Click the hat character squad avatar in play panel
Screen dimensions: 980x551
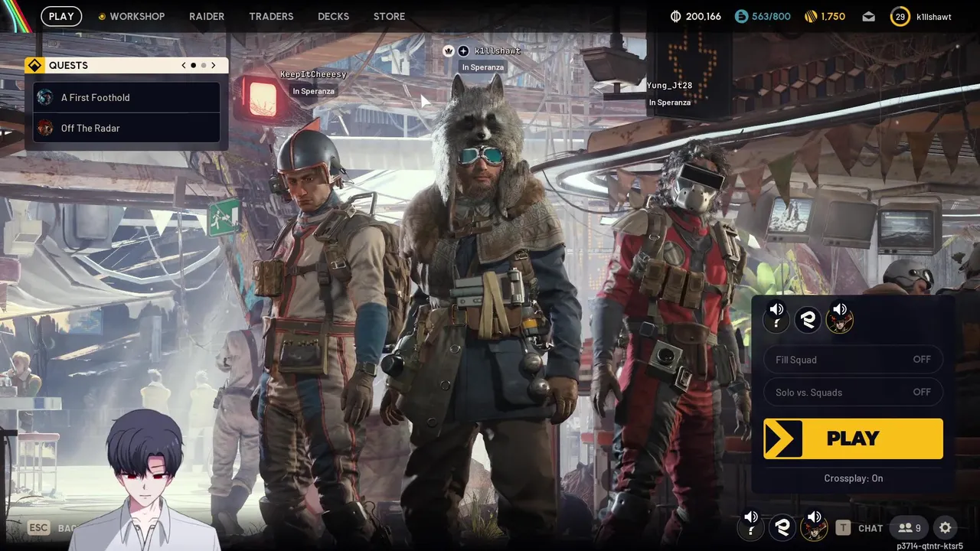tap(840, 321)
